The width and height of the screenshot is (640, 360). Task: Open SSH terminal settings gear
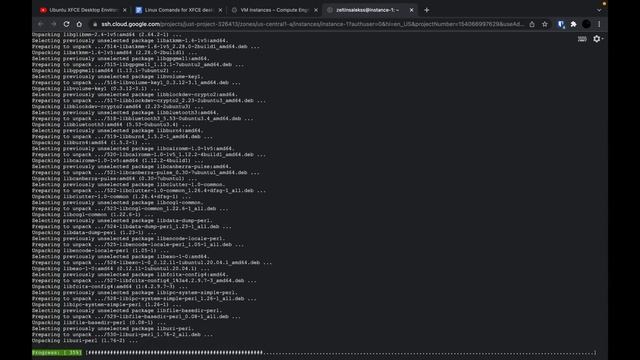[x=598, y=39]
